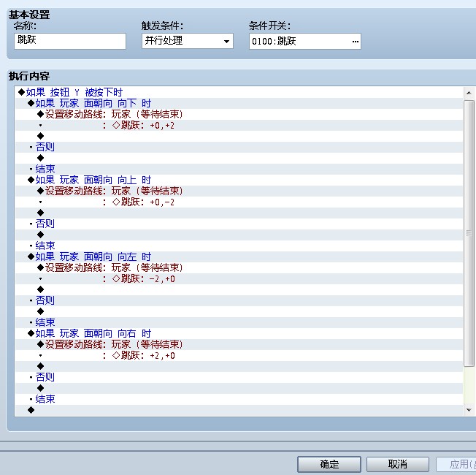Click the 取消 button
The image size is (476, 475).
(398, 464)
